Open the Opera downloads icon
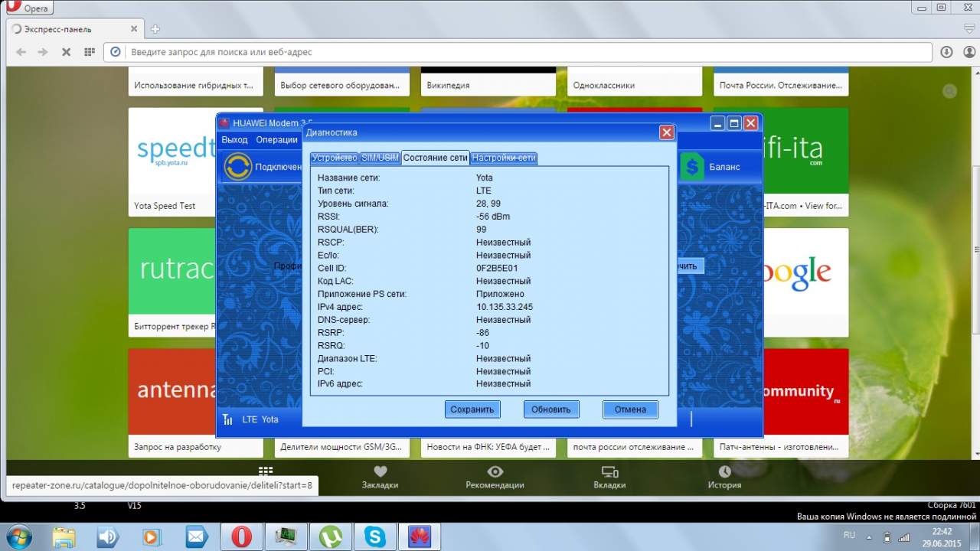The height and width of the screenshot is (551, 980). pos(946,52)
